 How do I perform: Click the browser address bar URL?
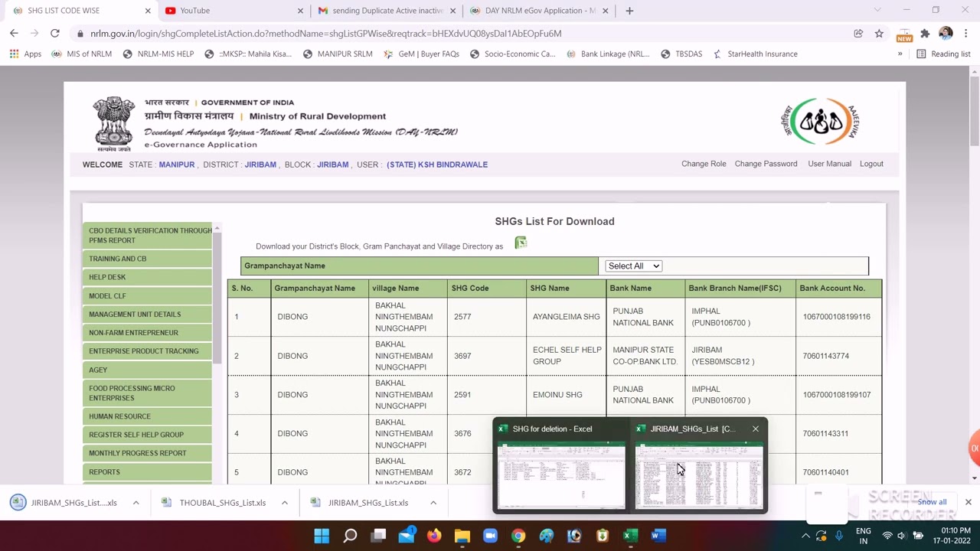point(325,34)
